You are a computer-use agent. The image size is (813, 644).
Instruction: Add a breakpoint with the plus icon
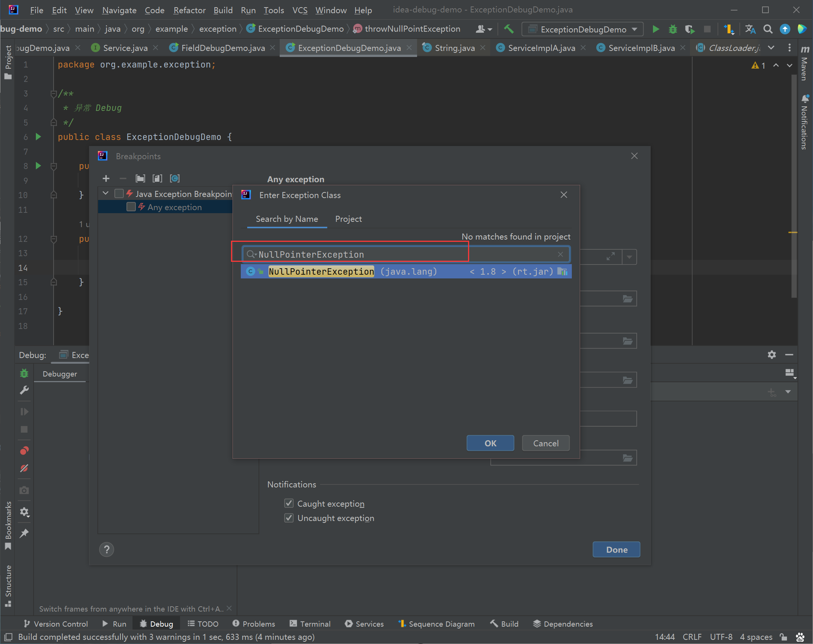(x=106, y=178)
